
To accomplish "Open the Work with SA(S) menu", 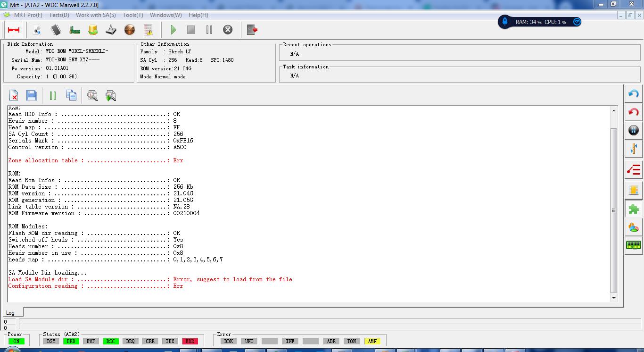I will point(96,15).
